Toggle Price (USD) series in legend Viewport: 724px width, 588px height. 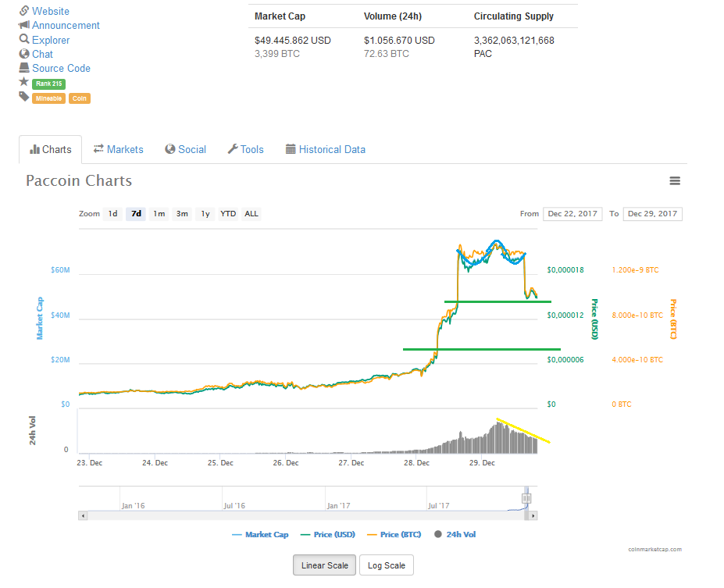(x=327, y=535)
